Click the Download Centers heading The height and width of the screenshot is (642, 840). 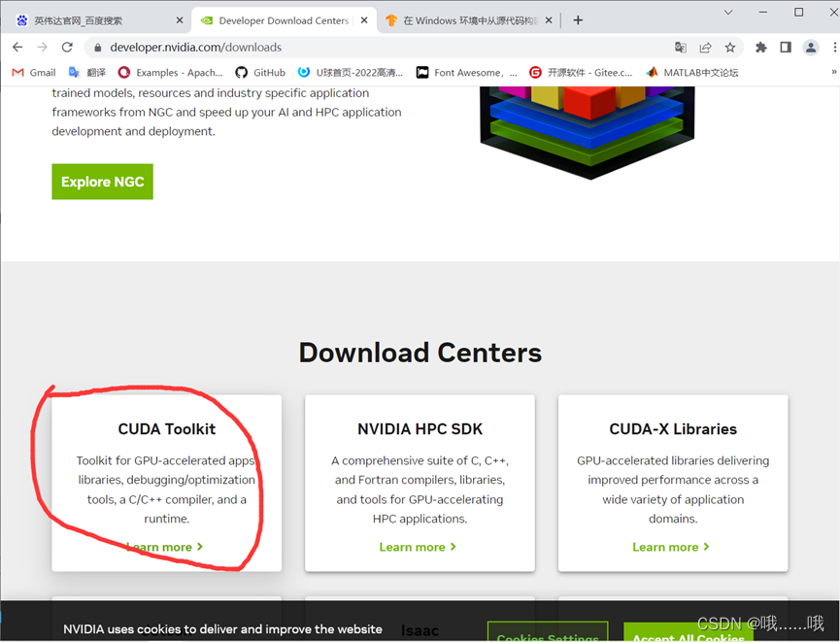coord(420,353)
